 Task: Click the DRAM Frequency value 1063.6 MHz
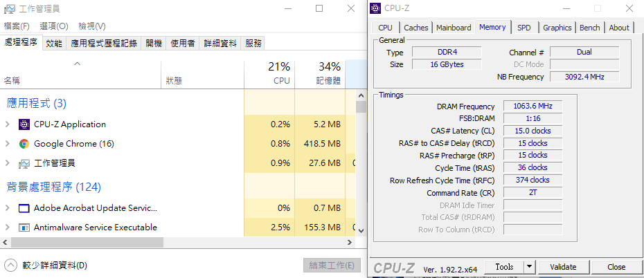pos(533,106)
